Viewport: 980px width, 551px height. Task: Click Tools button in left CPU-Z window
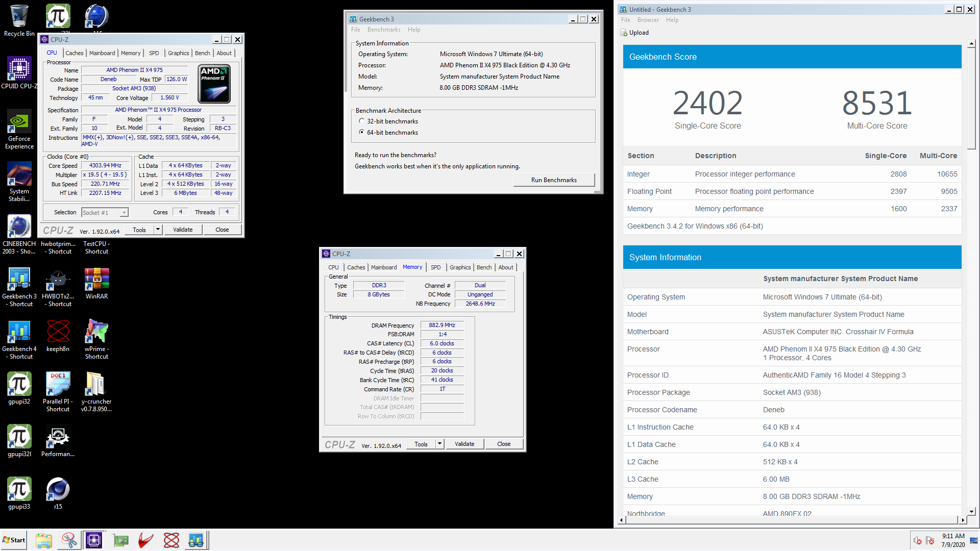click(139, 230)
